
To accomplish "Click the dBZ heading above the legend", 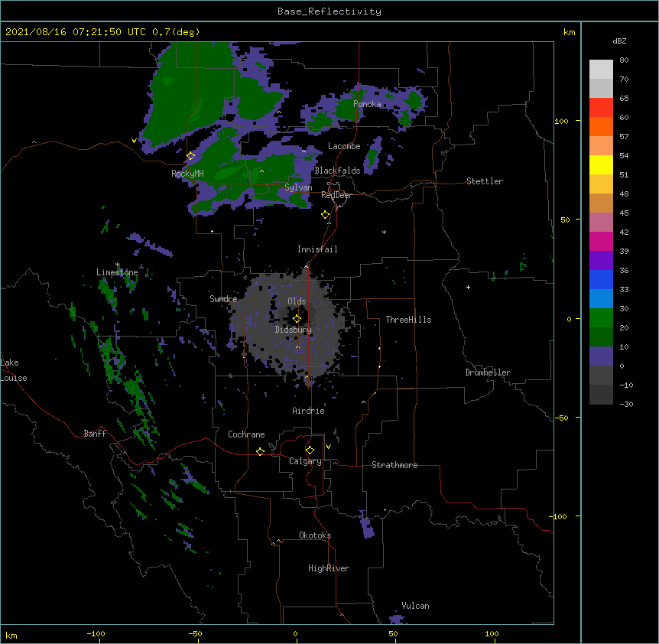I will (x=619, y=41).
